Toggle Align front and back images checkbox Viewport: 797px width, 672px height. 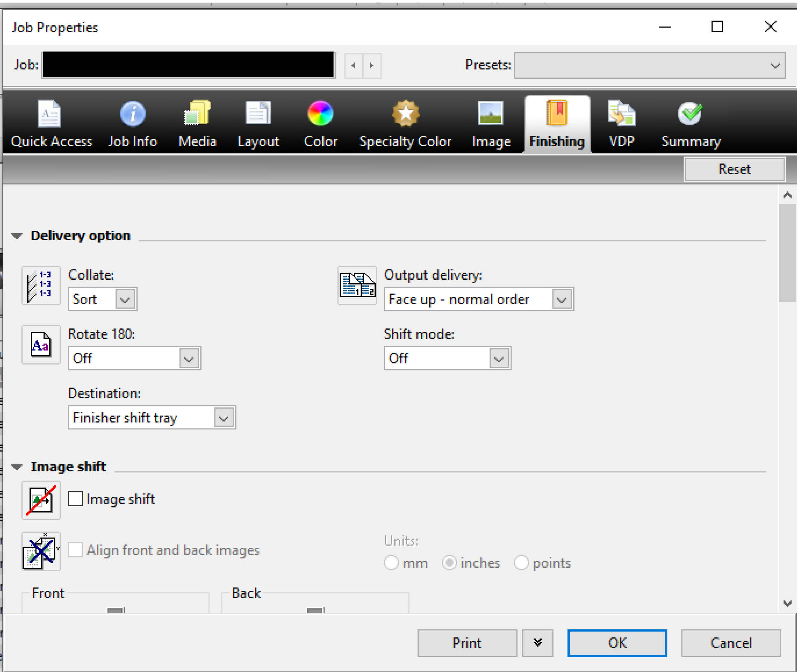pos(76,550)
